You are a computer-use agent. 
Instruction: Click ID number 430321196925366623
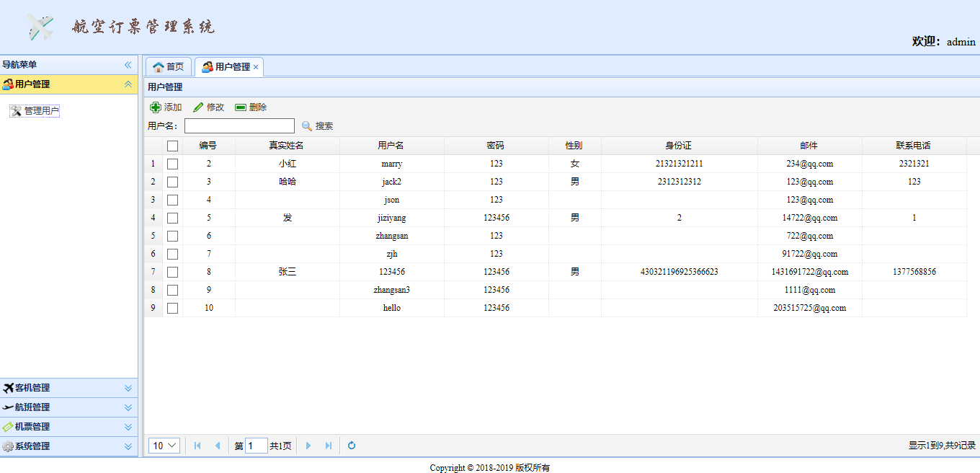(x=679, y=272)
